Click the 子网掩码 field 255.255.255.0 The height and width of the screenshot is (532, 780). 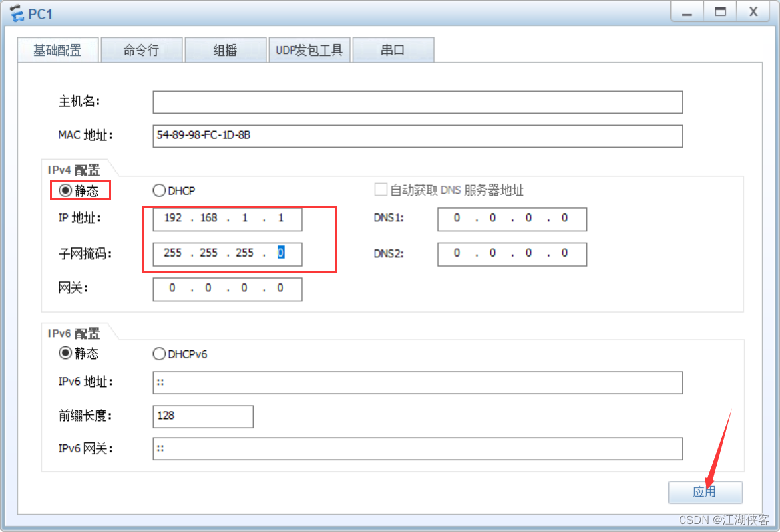[x=228, y=254]
